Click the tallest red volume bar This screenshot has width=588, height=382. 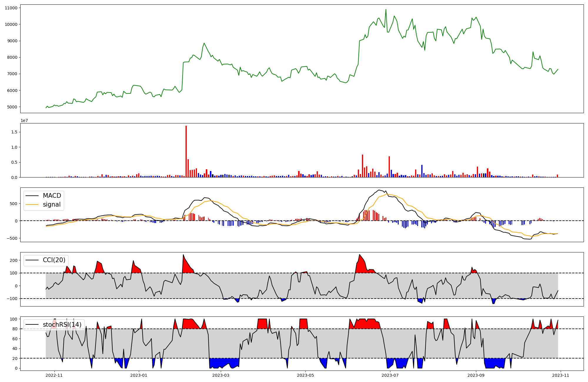(x=186, y=151)
